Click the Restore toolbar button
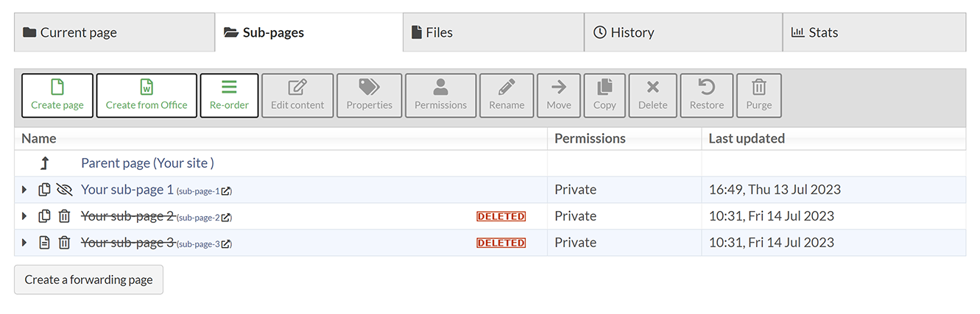980x314 pixels. (706, 96)
